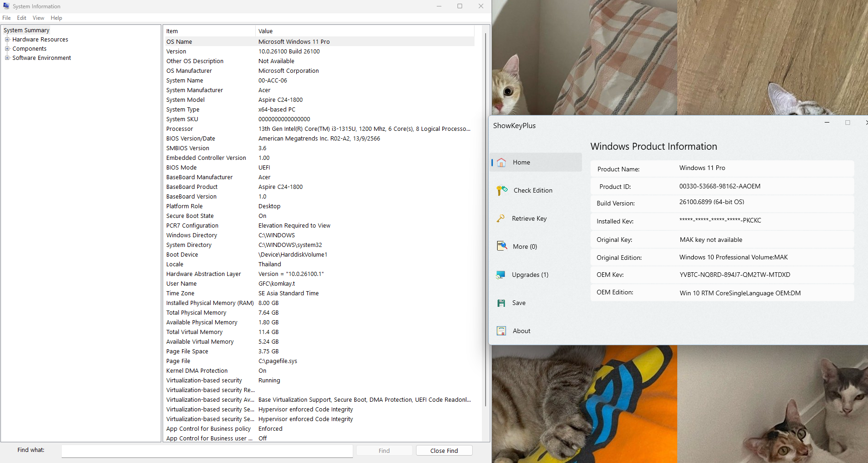Screen dimensions: 868x463
Task: Click the Home house icon in ShowKeyPlus
Action: 501,163
